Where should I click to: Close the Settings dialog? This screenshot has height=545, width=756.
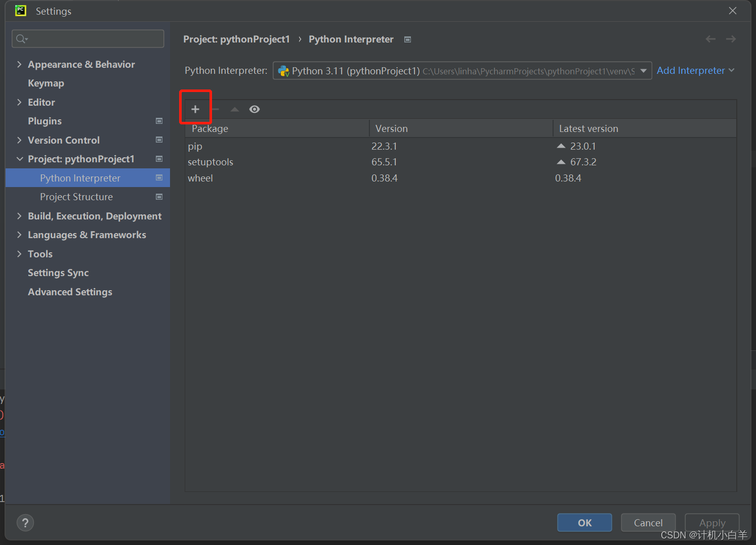(732, 11)
